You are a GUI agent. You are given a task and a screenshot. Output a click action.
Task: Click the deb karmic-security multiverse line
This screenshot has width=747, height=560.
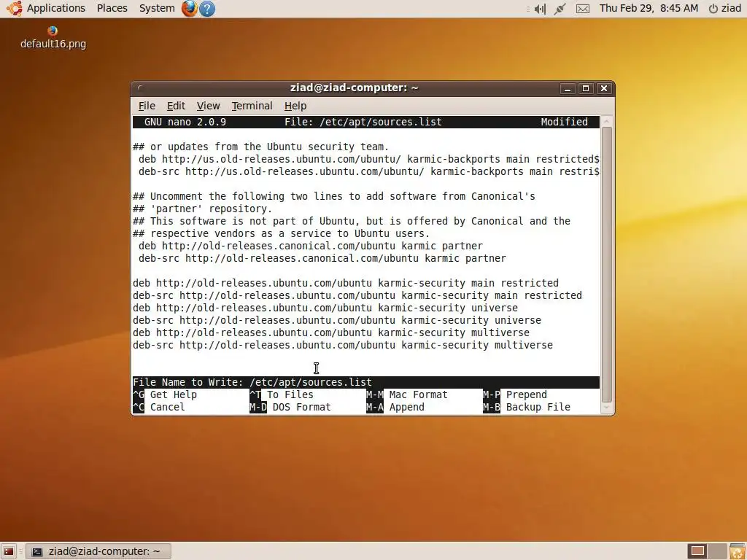click(331, 332)
